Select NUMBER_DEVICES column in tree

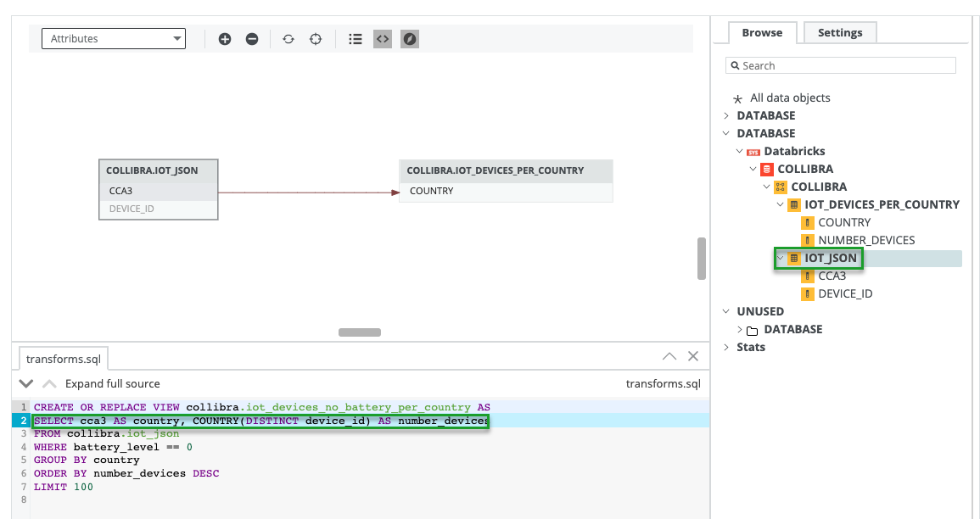point(865,240)
